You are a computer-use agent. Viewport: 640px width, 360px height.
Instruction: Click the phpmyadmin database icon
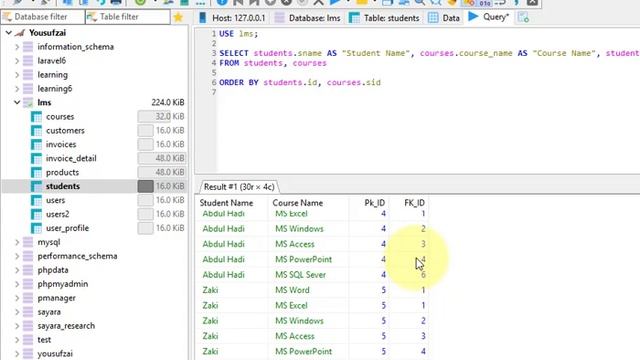28,284
